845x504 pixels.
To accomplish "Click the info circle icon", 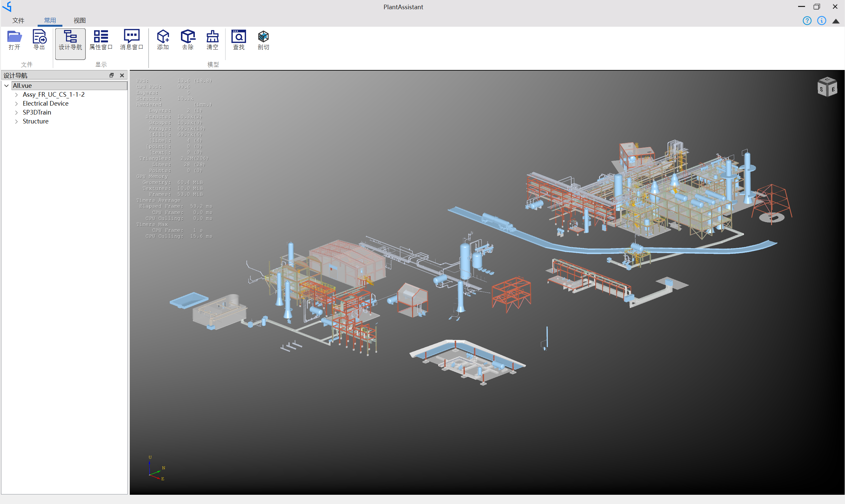I will [822, 21].
